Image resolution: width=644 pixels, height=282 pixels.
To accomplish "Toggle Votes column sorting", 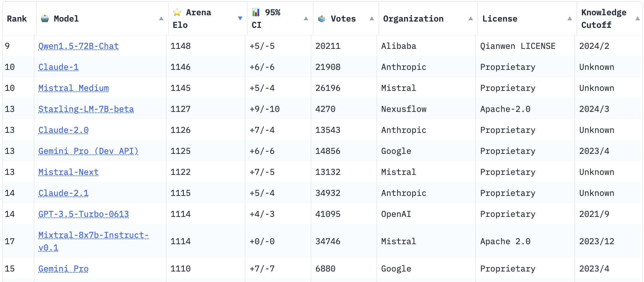I will click(372, 18).
